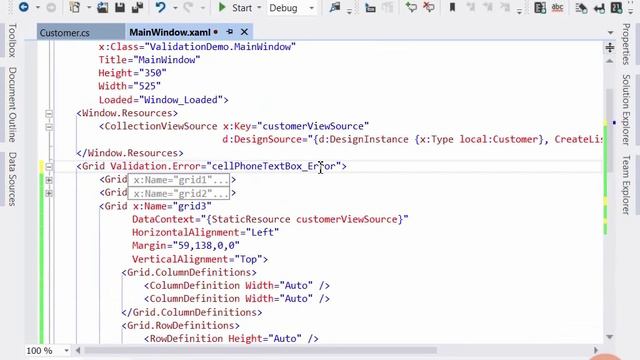Click the Loaded="Window_Loaded" attribute text
This screenshot has height=360, width=640.
(x=160, y=100)
